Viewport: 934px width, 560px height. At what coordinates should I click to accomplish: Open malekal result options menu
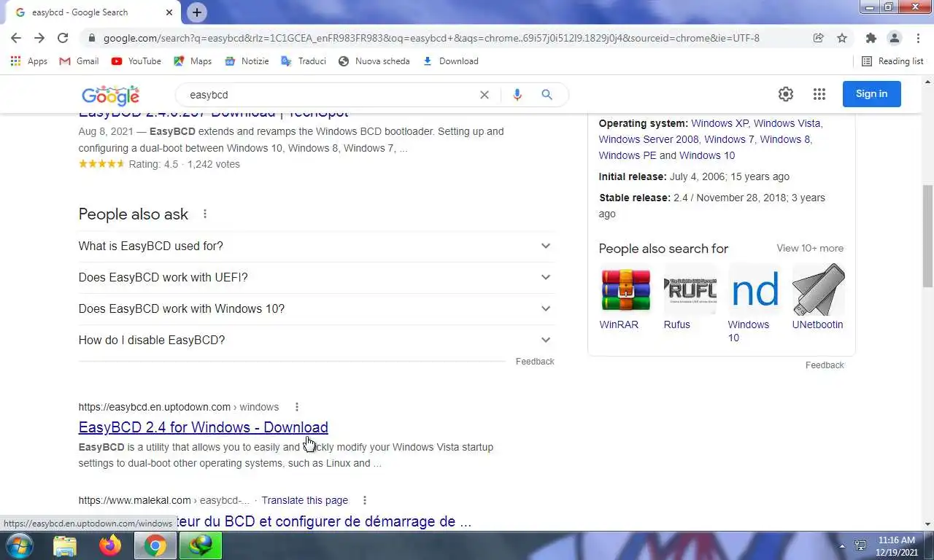pyautogui.click(x=364, y=500)
